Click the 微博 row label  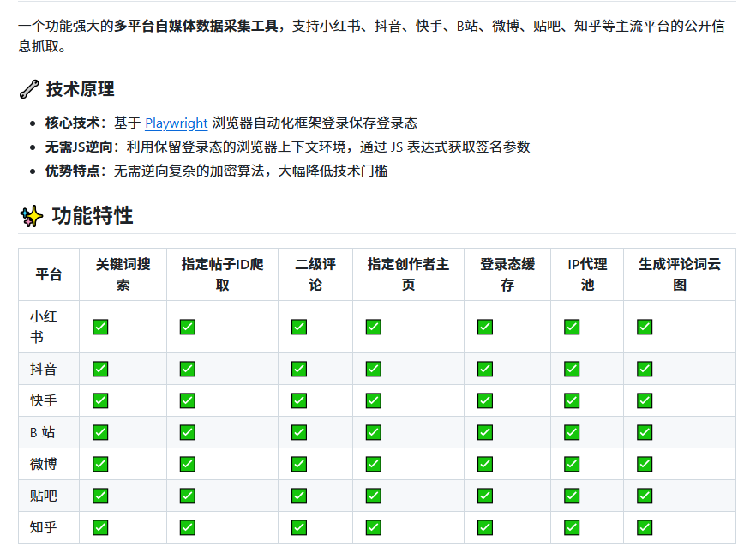click(44, 464)
